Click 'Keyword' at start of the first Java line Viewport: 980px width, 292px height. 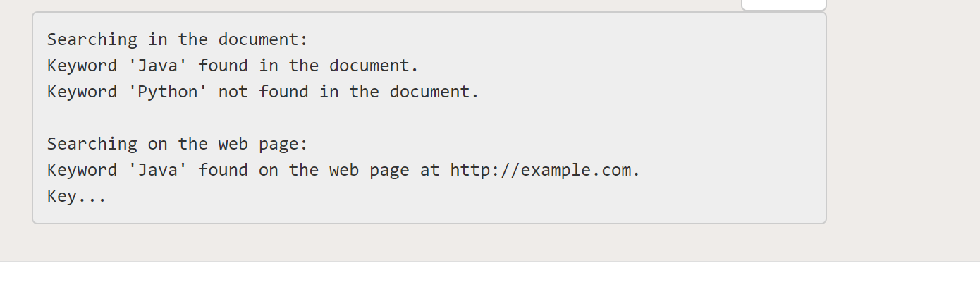pyautogui.click(x=82, y=66)
